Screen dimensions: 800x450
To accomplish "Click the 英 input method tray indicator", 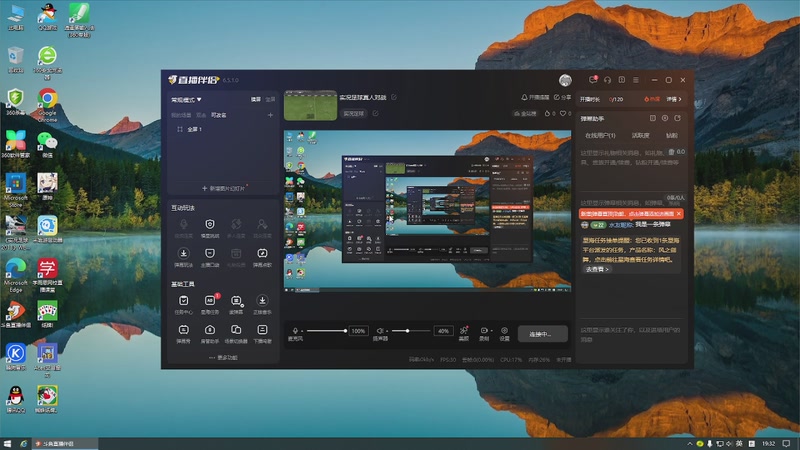I will (x=739, y=444).
